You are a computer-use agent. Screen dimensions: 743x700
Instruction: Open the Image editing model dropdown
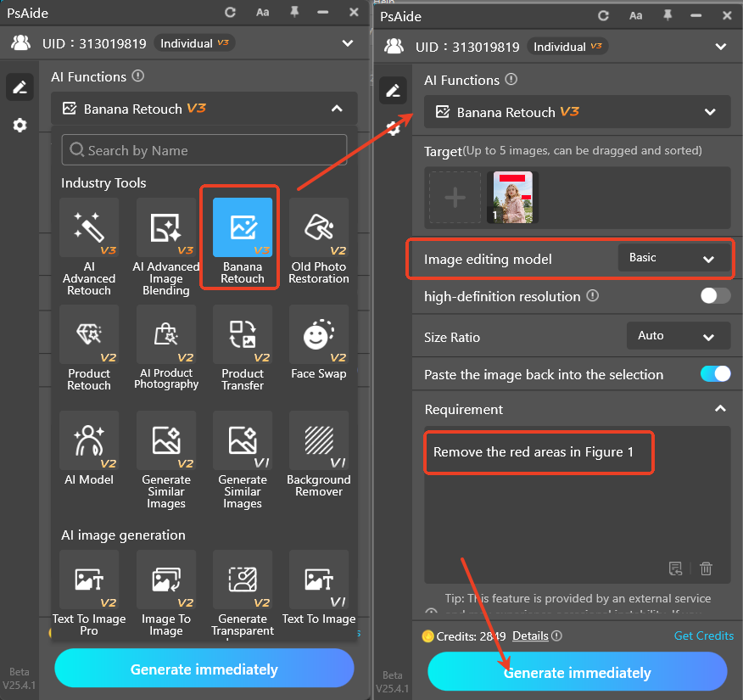click(x=675, y=257)
